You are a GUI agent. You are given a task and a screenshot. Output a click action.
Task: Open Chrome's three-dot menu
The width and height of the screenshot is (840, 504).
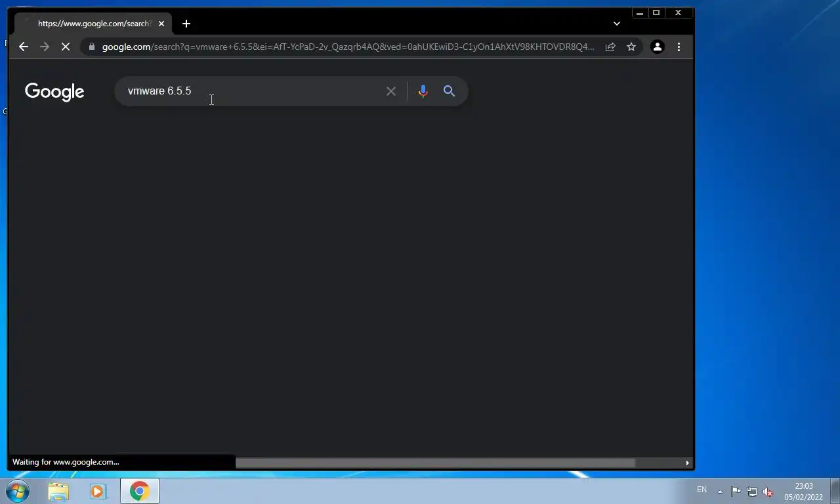click(679, 47)
